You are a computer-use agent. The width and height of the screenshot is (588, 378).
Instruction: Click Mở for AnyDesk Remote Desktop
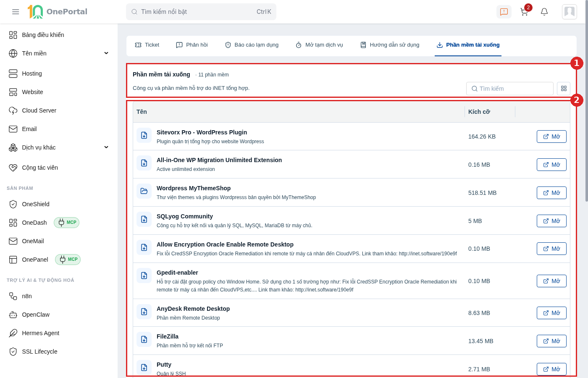(x=551, y=313)
